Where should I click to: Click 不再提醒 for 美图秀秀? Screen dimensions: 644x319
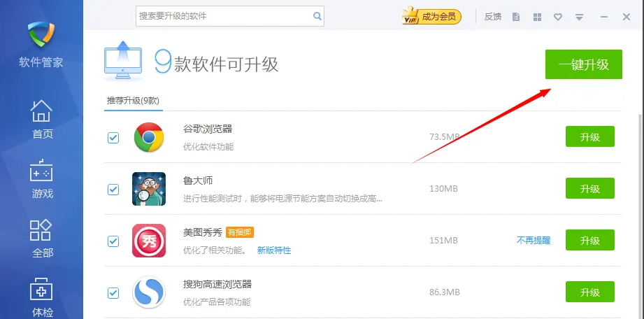point(533,241)
